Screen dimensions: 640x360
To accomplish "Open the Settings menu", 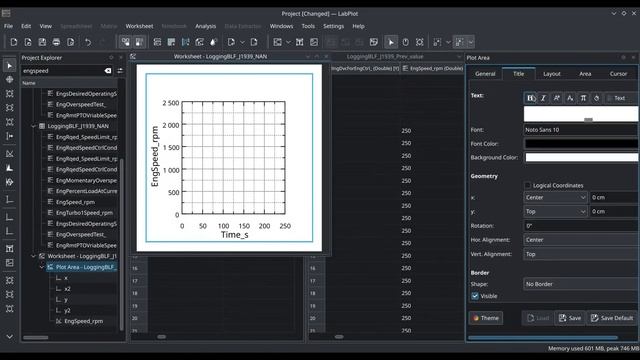I will pyautogui.click(x=333, y=26).
